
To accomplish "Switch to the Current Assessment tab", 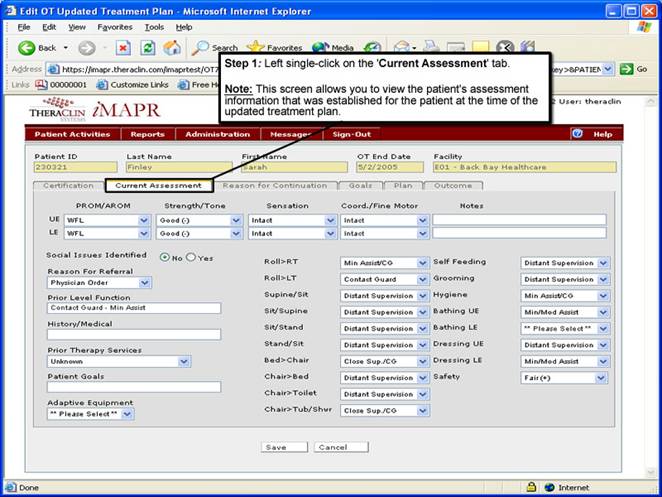I will coord(158,185).
